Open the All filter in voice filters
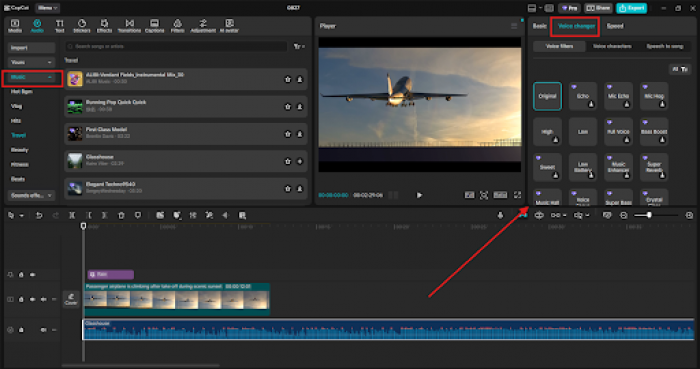The height and width of the screenshot is (369, 700). tap(680, 69)
